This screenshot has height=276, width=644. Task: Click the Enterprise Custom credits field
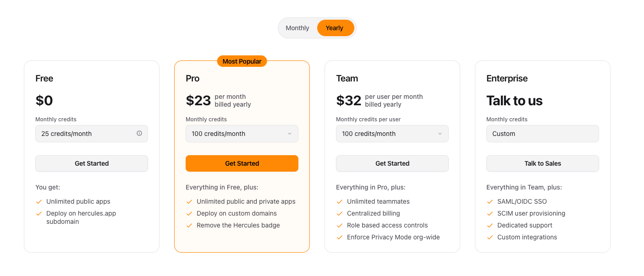click(543, 134)
